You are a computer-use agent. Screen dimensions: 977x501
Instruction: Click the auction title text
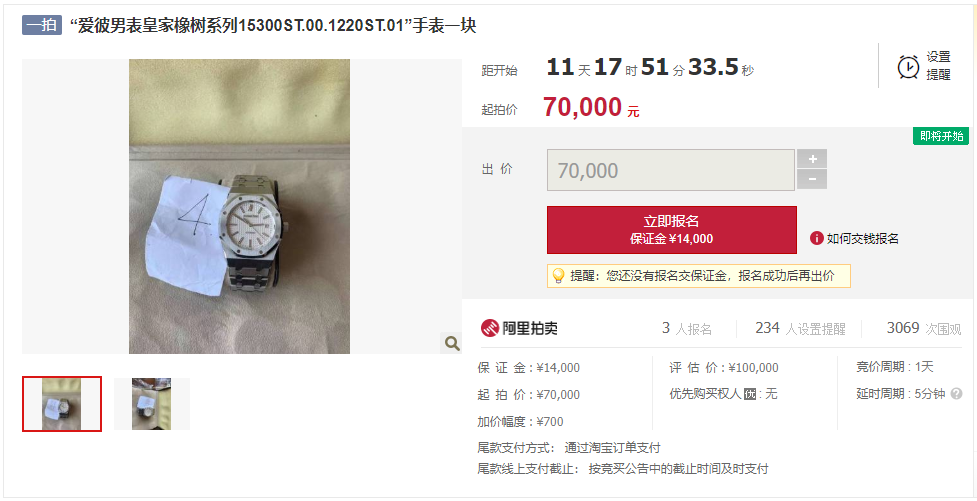(x=273, y=26)
